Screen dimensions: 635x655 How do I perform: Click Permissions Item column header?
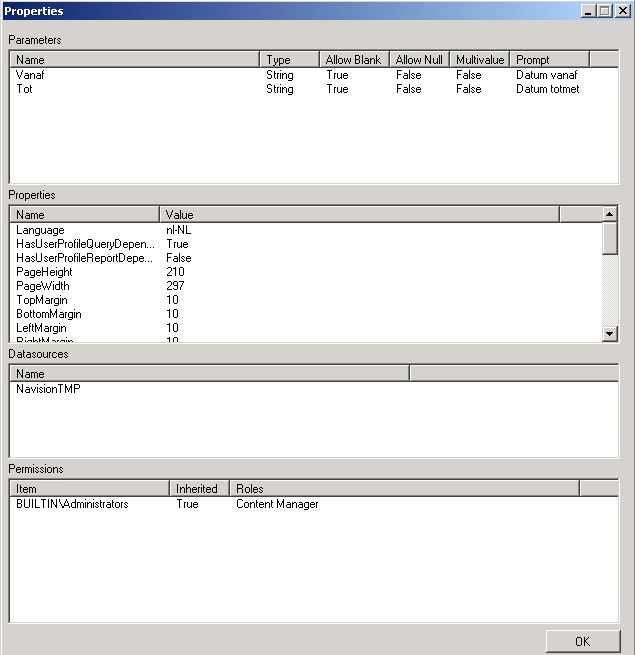89,488
